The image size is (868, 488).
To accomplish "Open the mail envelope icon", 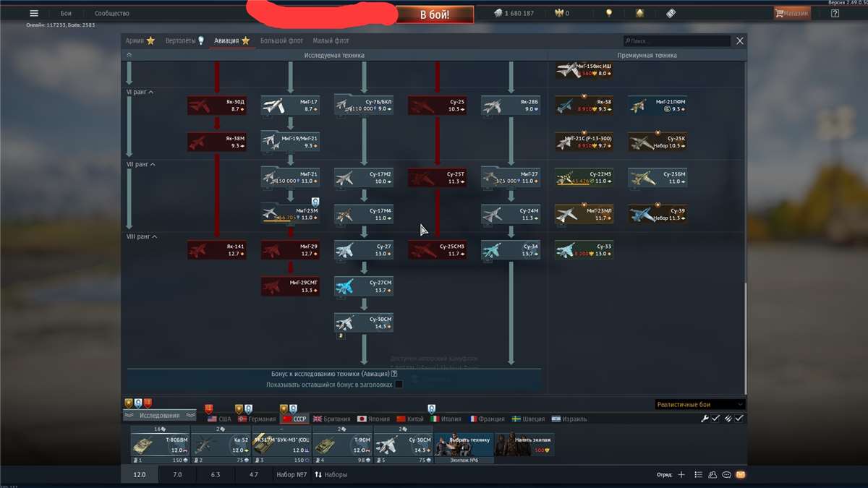I will (740, 475).
